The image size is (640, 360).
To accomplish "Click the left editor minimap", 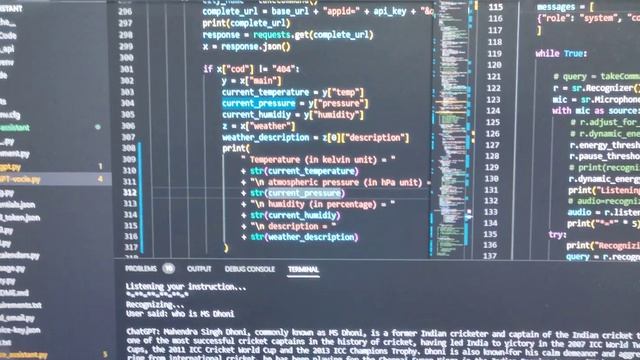I will coord(452,129).
